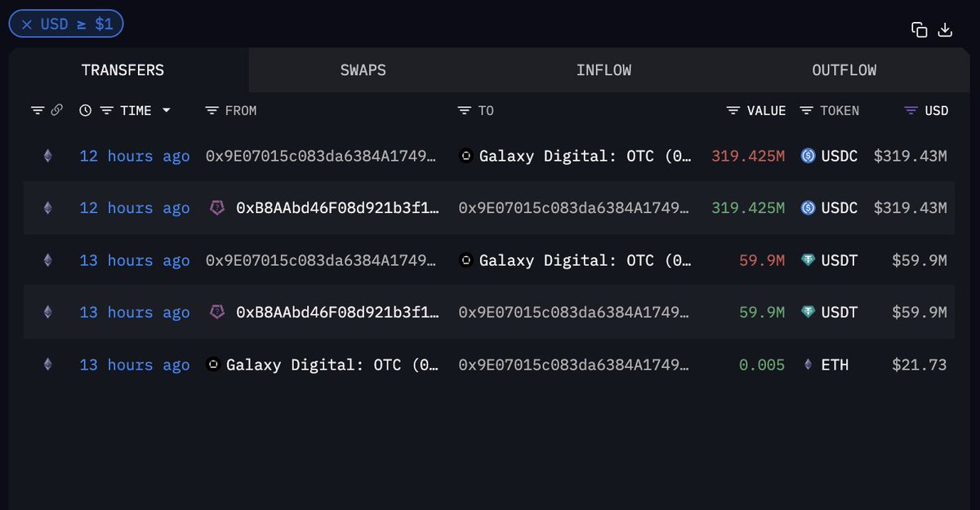Click Galaxy Digital logo in ETH row
Viewport: 980px width, 510px height.
coord(213,365)
